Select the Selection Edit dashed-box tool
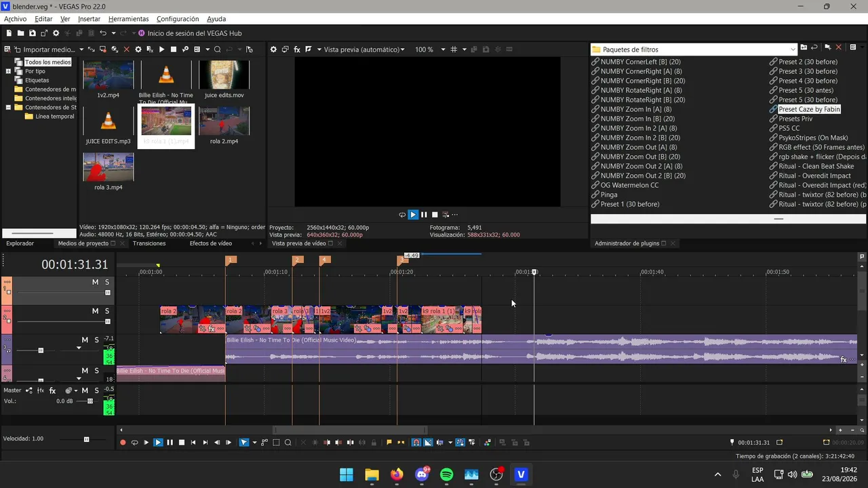The image size is (868, 488). pos(276,443)
